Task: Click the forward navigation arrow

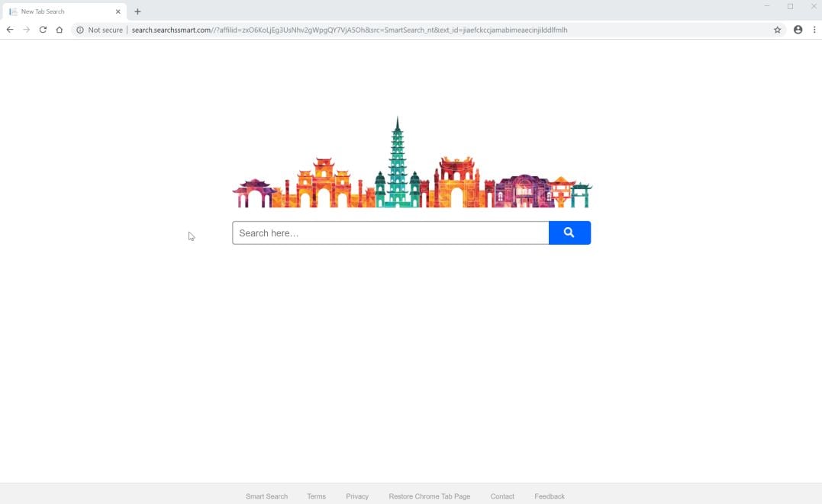Action: (26, 30)
